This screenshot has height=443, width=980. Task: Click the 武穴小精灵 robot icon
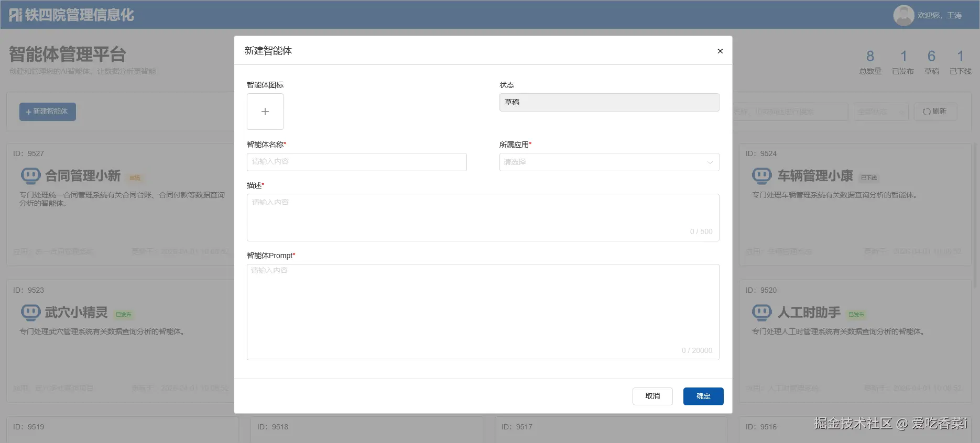click(x=30, y=313)
